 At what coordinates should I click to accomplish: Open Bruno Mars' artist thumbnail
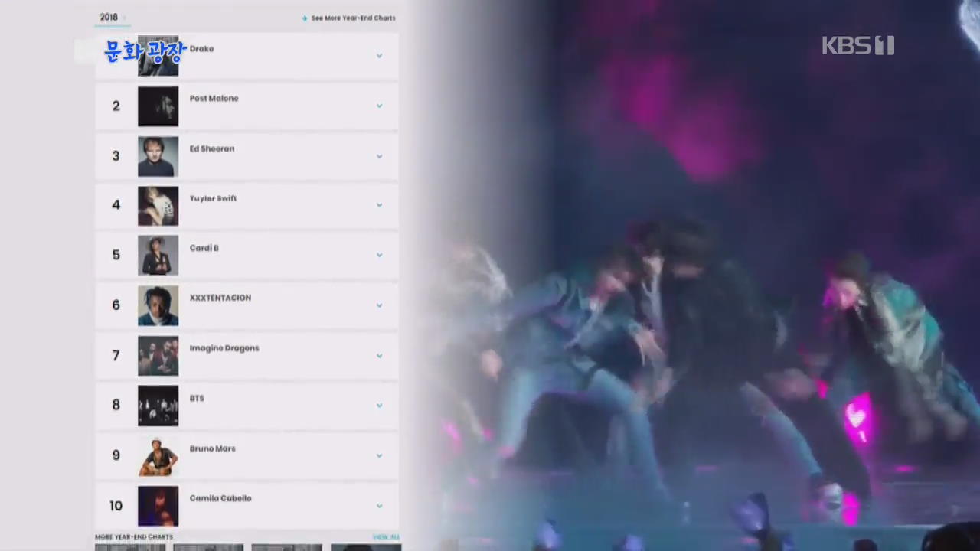tap(158, 456)
